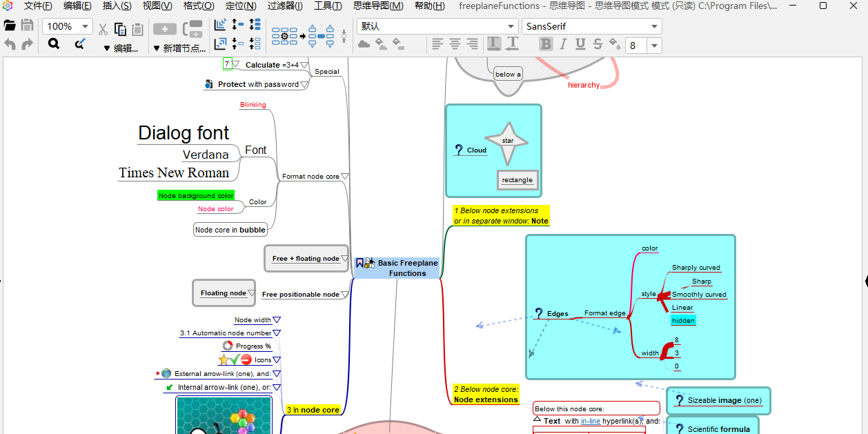Click the question mark icon beside Edges
The height and width of the screenshot is (434, 868).
(538, 314)
